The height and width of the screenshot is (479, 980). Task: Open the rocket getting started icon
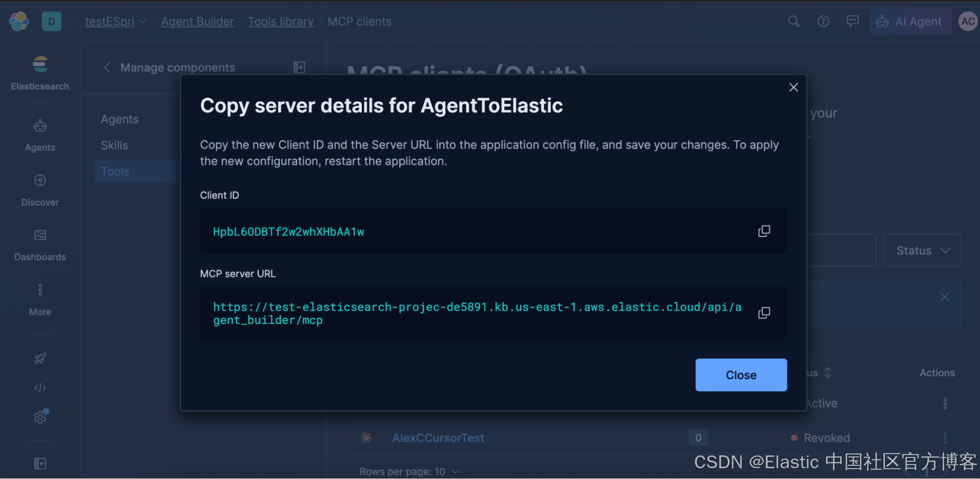[x=40, y=358]
